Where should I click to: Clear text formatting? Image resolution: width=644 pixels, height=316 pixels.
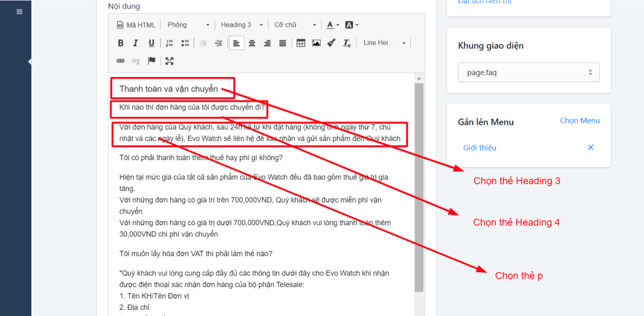click(x=347, y=43)
